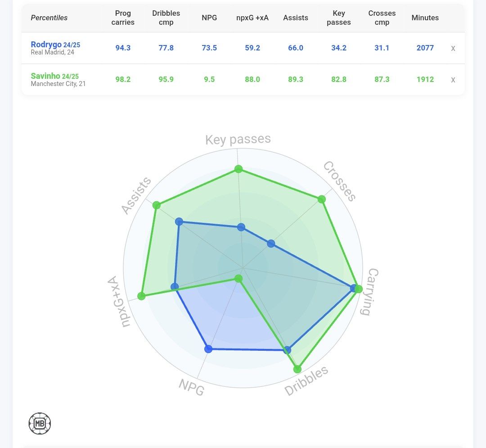Click the Assists column header

(x=296, y=18)
